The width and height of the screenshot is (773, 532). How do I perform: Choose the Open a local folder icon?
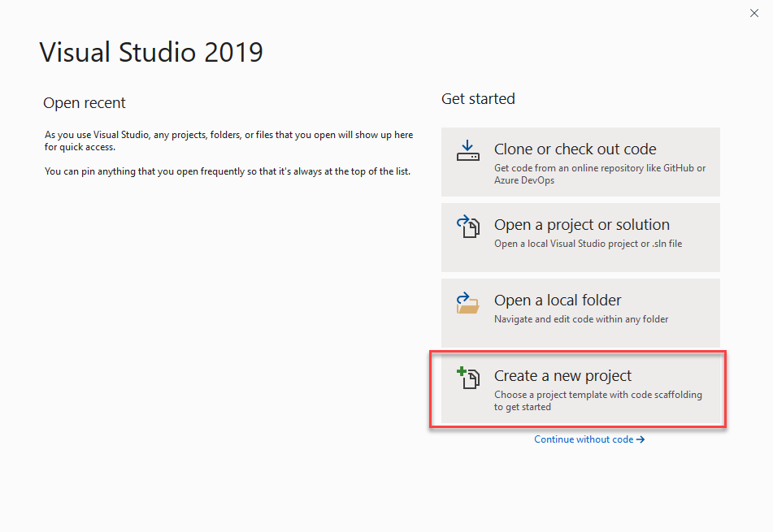click(x=468, y=302)
